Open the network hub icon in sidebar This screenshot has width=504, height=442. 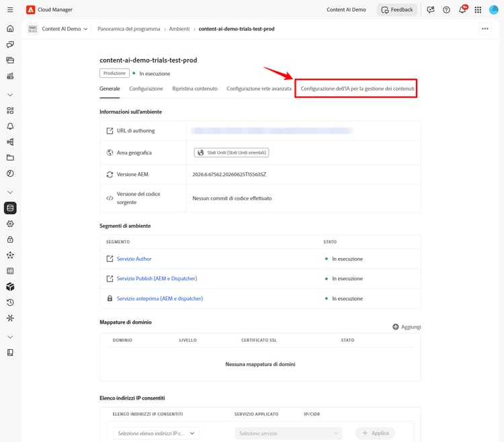point(10,318)
